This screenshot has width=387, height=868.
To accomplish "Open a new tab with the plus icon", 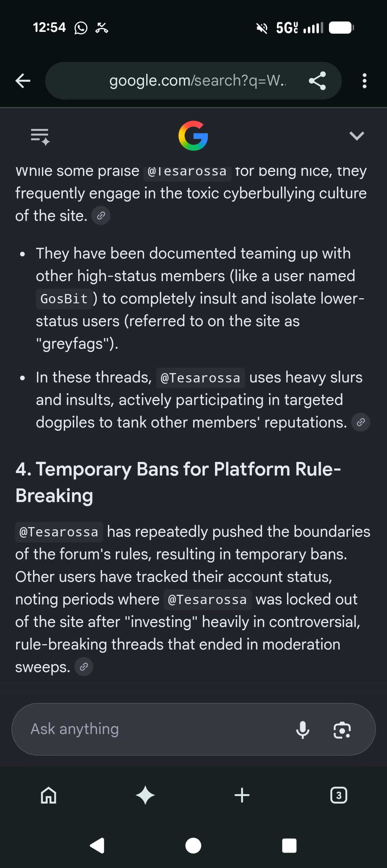I will [242, 795].
